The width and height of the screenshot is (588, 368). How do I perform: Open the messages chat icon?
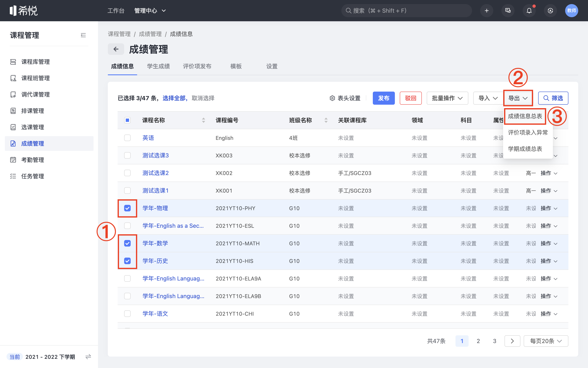click(x=508, y=10)
